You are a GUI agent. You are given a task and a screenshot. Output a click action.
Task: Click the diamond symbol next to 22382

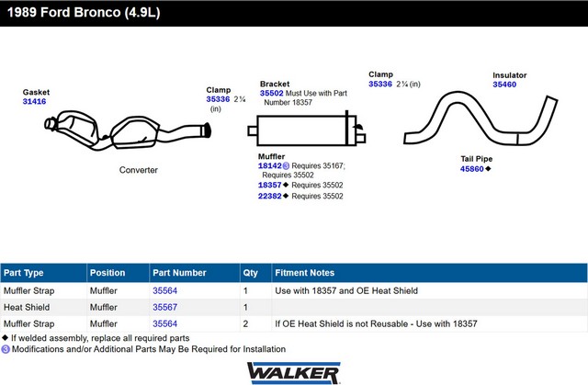(x=286, y=196)
